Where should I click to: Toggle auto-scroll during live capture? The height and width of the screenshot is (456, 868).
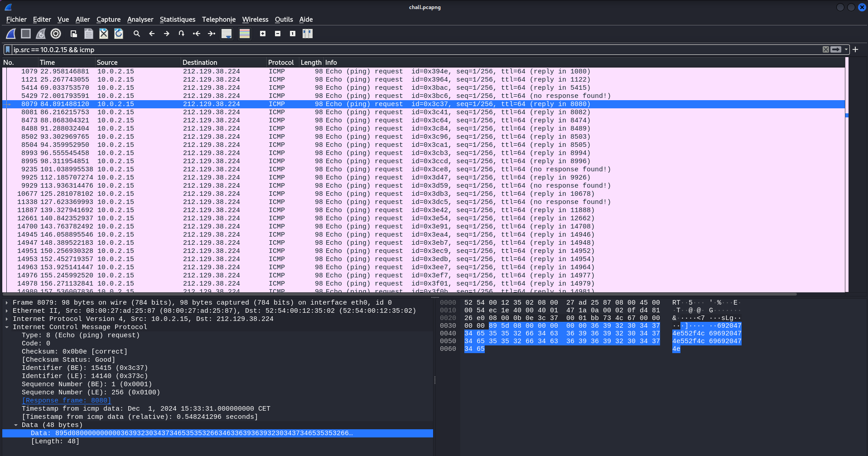click(x=227, y=34)
